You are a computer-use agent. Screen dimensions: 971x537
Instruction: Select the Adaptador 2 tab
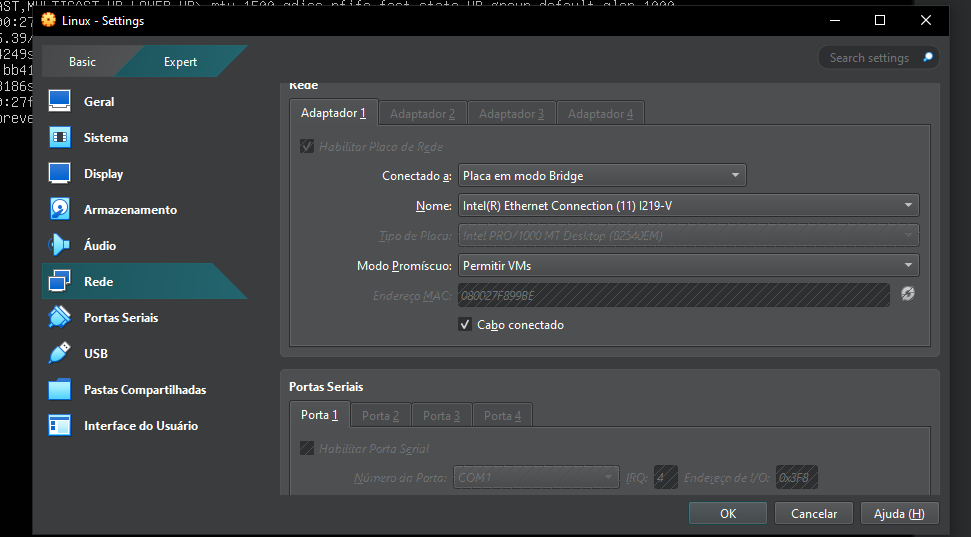(422, 114)
